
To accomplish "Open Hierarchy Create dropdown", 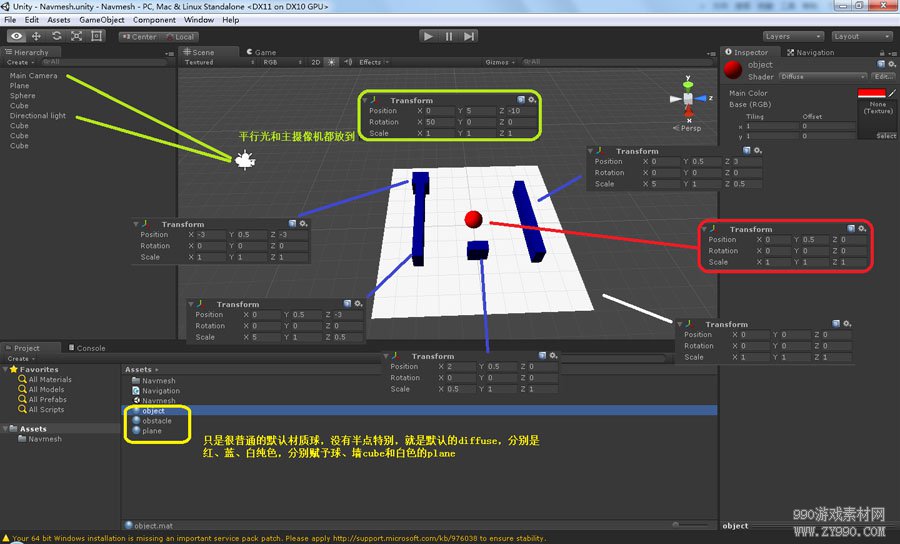I will click(x=20, y=62).
